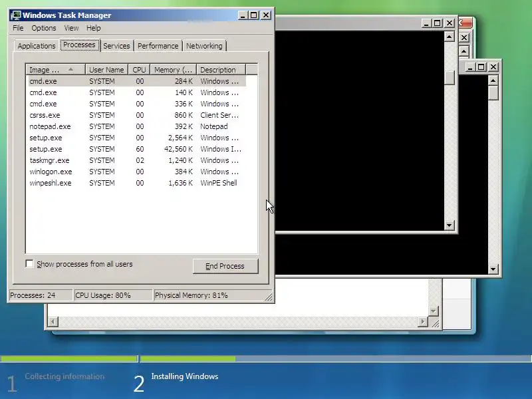Select the setup.exe row using 2,564 K
This screenshot has height=399, width=532.
[136, 138]
